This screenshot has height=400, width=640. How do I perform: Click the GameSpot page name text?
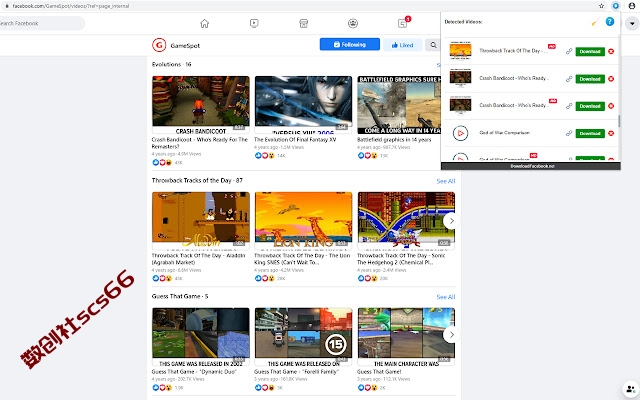point(185,46)
